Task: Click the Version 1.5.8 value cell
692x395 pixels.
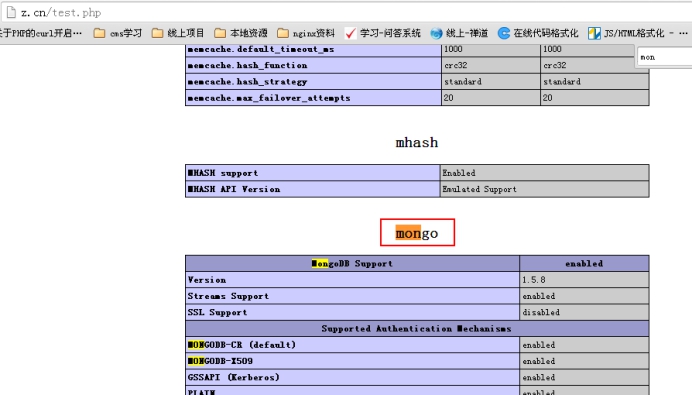Action: click(x=584, y=280)
